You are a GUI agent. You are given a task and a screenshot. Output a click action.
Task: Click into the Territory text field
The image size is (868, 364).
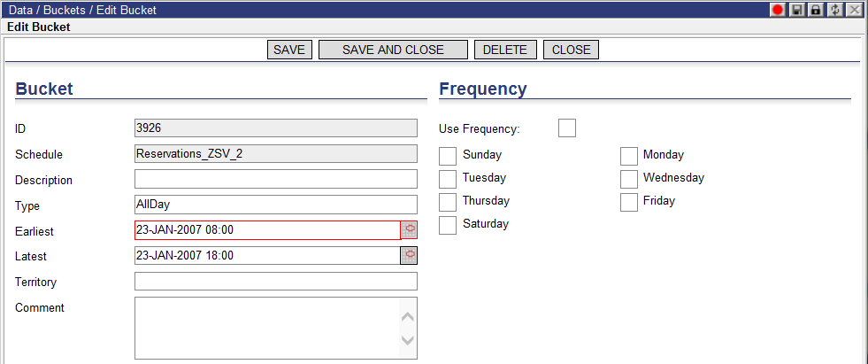point(276,281)
